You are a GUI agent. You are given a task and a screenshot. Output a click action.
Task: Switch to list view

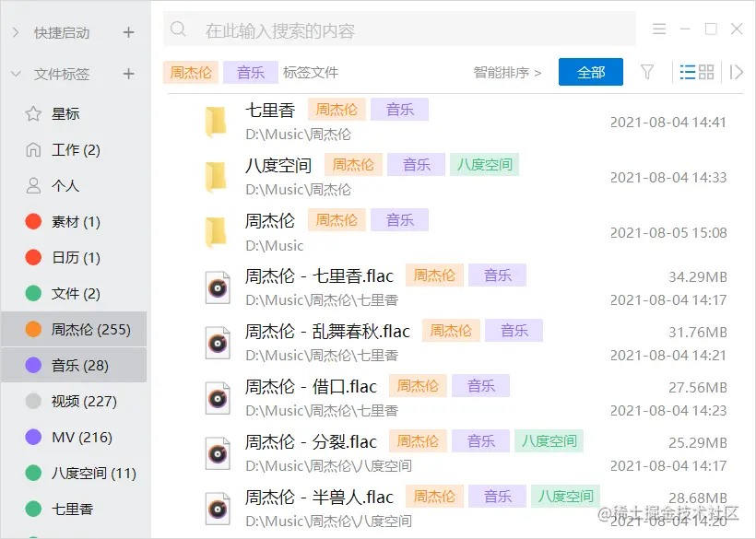(x=688, y=72)
